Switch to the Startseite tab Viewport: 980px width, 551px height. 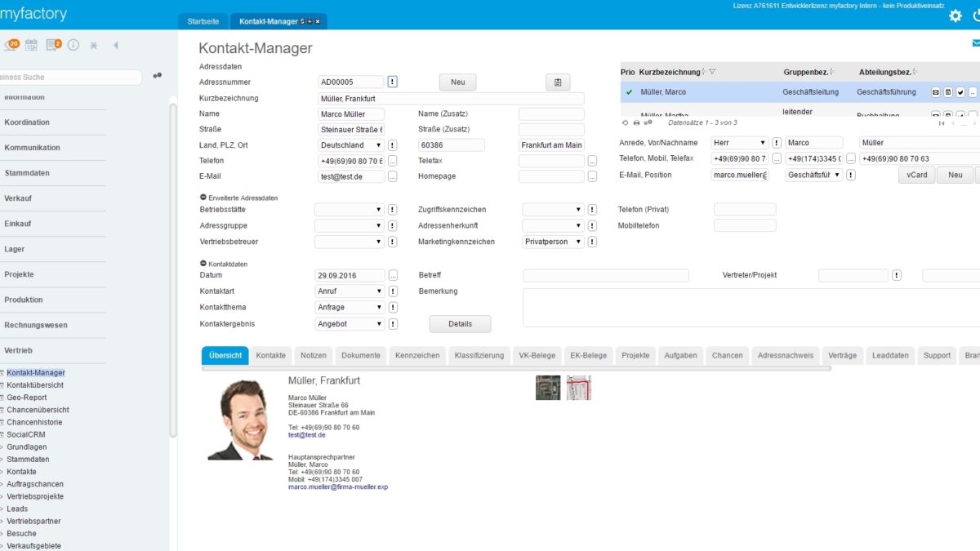[203, 20]
